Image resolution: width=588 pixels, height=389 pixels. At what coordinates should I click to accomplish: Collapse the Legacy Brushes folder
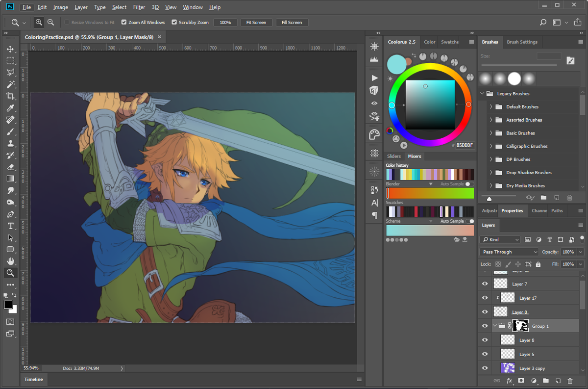tap(483, 93)
